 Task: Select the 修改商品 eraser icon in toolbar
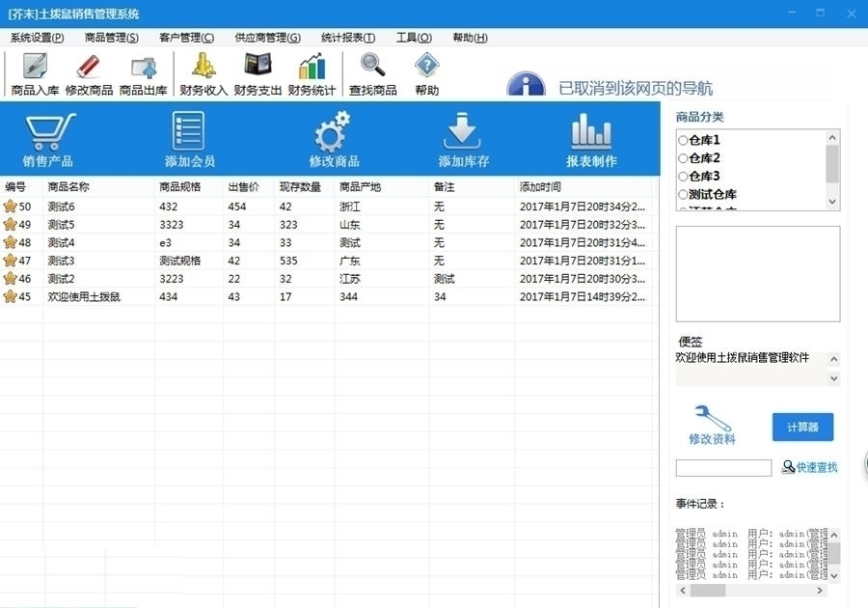[89, 68]
